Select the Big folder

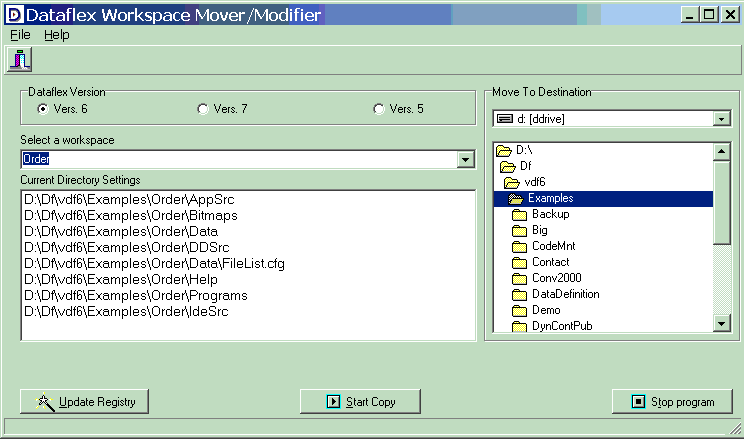(x=539, y=230)
